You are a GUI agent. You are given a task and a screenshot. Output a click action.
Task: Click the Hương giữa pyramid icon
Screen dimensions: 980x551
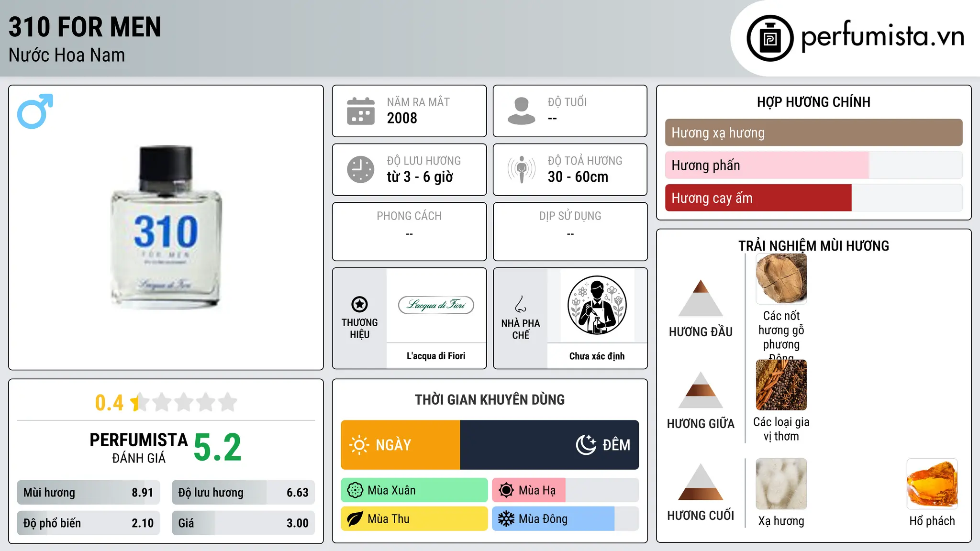(x=701, y=390)
